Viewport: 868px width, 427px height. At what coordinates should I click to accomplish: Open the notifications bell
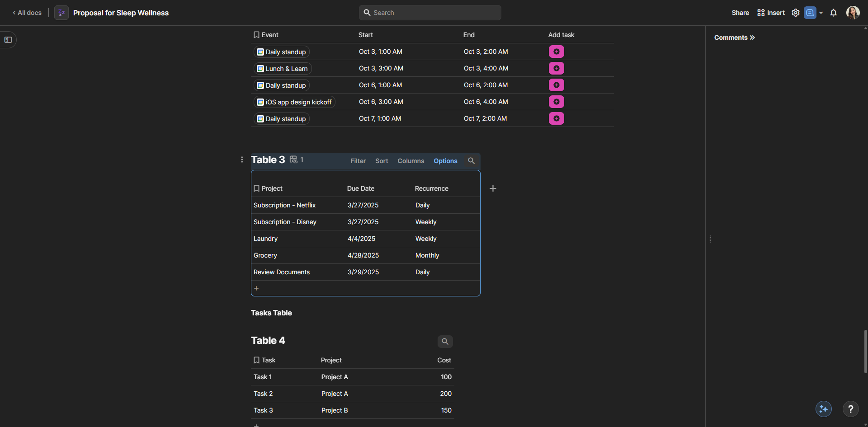(x=833, y=13)
